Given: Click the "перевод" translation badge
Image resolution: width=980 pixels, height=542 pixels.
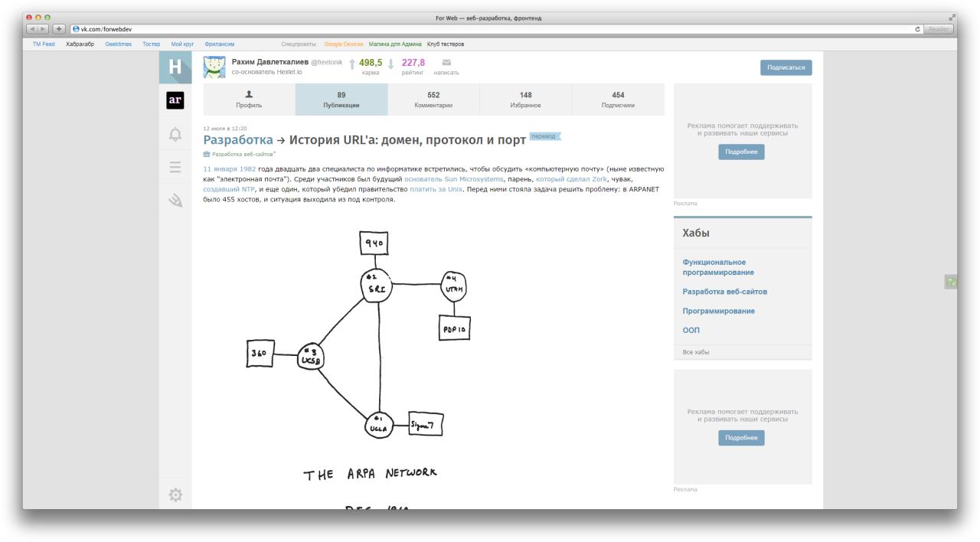Looking at the screenshot, I should click(x=544, y=136).
